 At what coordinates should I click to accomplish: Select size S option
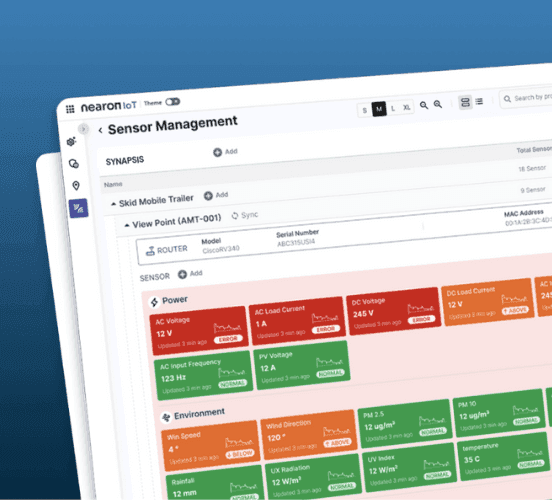(365, 111)
